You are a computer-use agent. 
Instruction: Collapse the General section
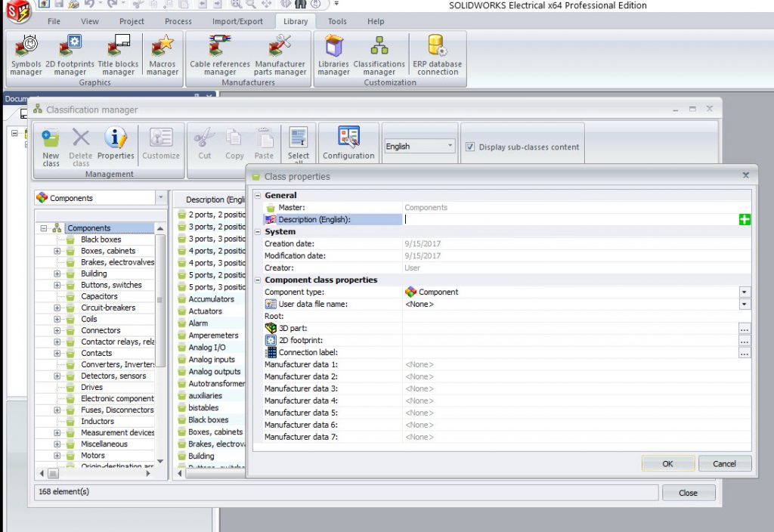258,196
